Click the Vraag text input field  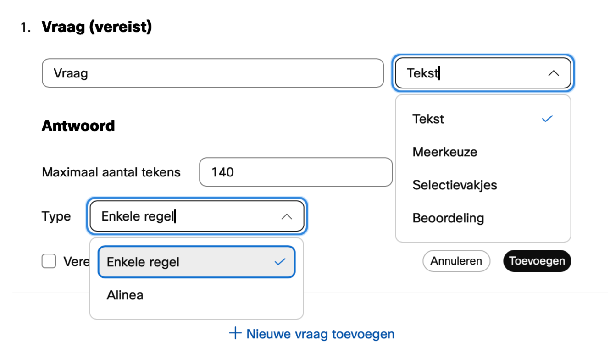212,73
